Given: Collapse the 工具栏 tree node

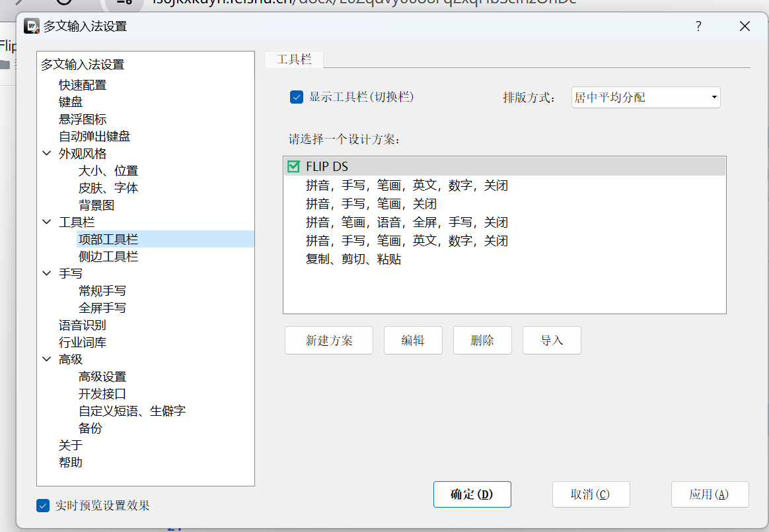Looking at the screenshot, I should [x=47, y=222].
